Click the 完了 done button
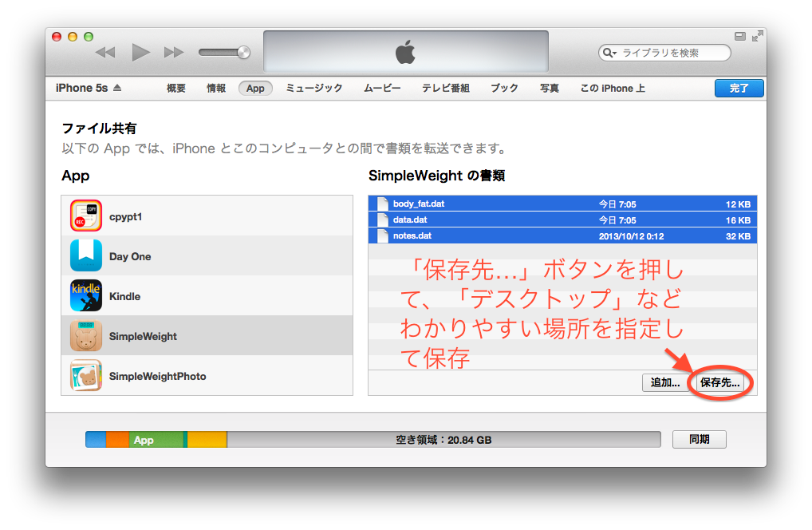The width and height of the screenshot is (812, 530). 739,89
